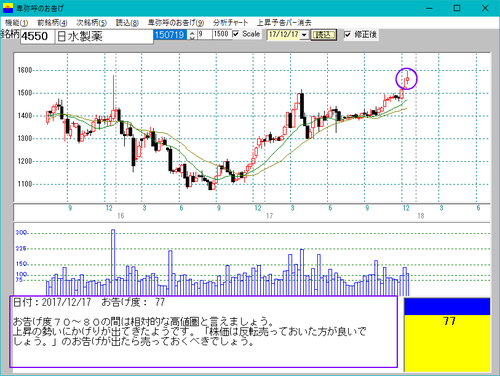Screen dimensions: 500x376
Task: Open the 読込(8) menu
Action: pos(127,23)
